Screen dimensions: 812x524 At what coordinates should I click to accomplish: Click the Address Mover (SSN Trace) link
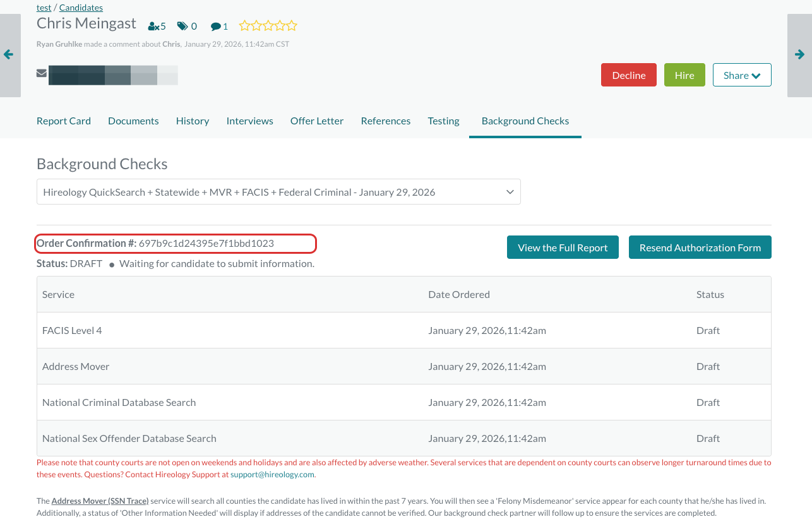coord(100,501)
